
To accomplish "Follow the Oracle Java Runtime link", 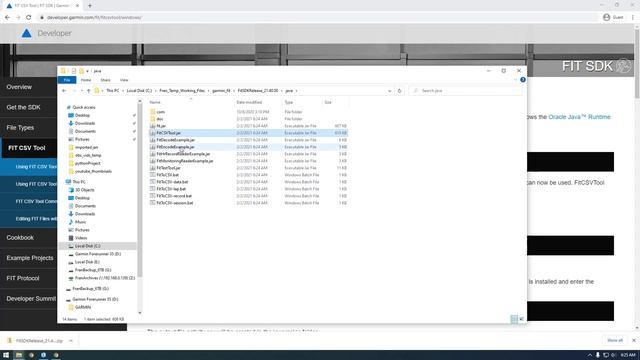I will click(579, 117).
